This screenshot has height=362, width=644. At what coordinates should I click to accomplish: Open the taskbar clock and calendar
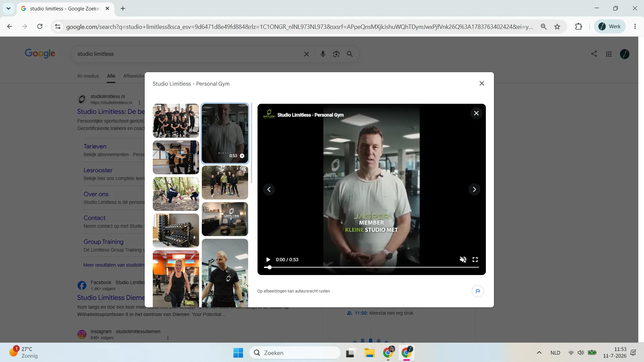point(614,353)
